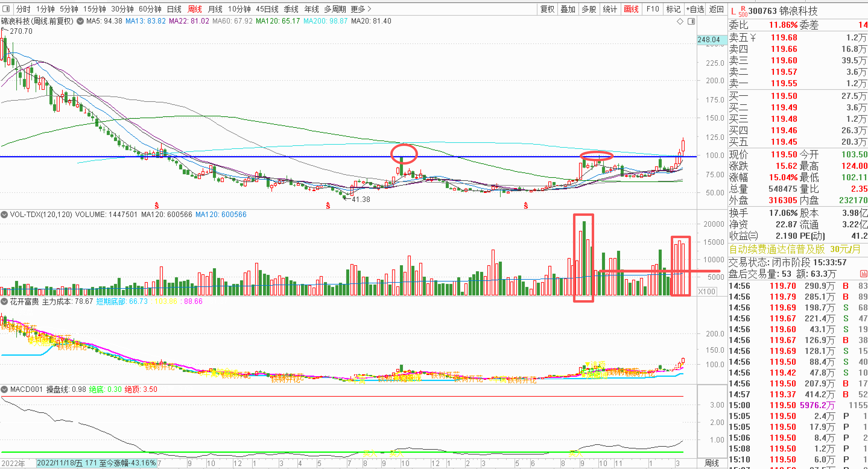
Task: Click 返回 to go back
Action: pos(716,9)
